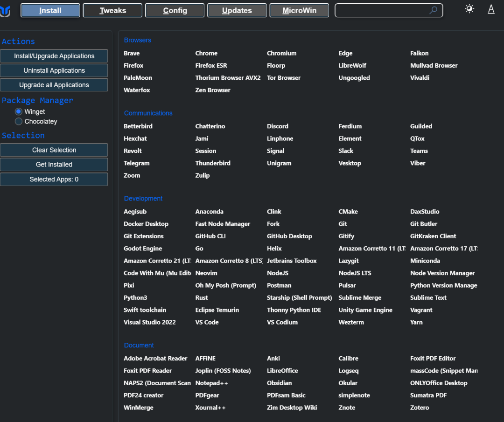Viewport: 504px width, 422px height.
Task: Click Install/Upgrade Applications button
Action: [54, 56]
